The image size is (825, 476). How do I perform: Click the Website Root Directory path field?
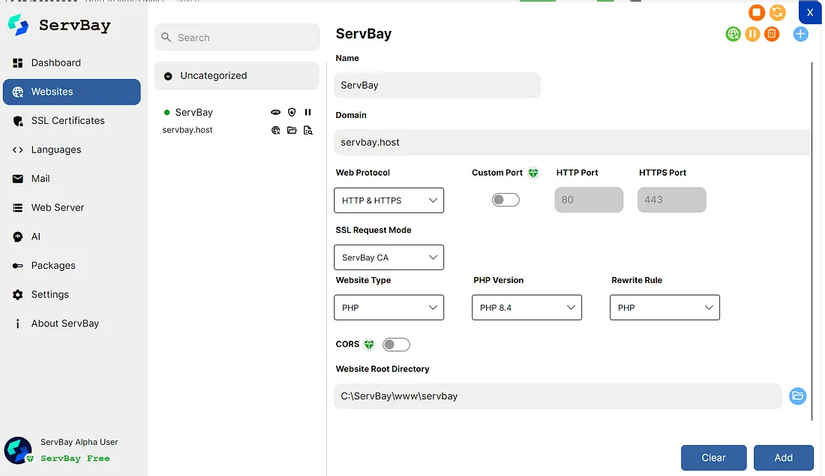point(558,396)
